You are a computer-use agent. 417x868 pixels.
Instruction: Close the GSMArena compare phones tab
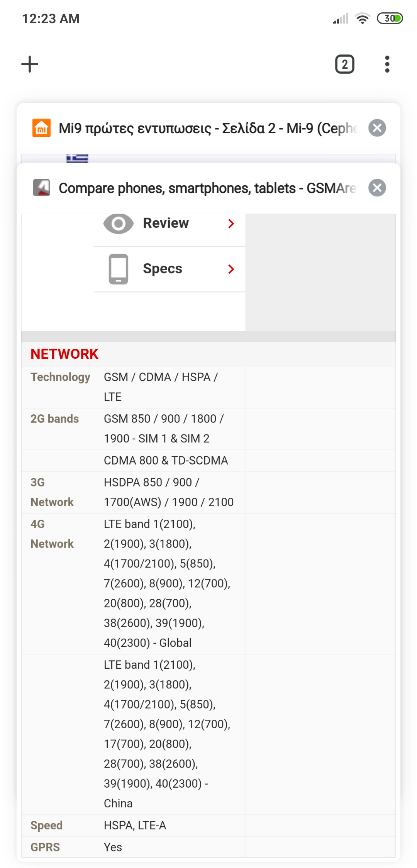point(377,188)
